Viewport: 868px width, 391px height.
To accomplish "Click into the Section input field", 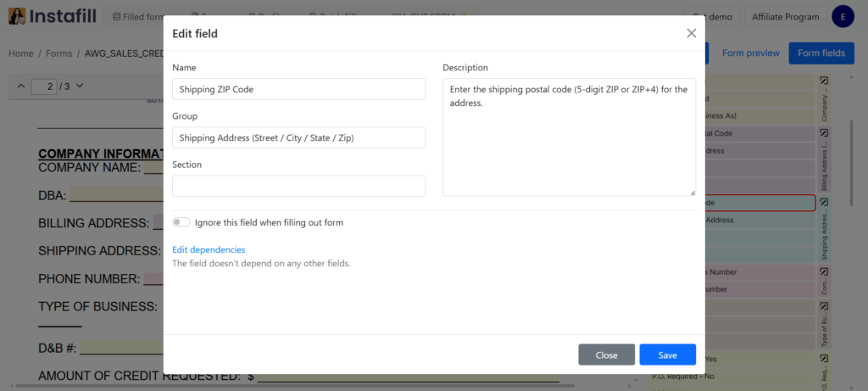I will [298, 186].
